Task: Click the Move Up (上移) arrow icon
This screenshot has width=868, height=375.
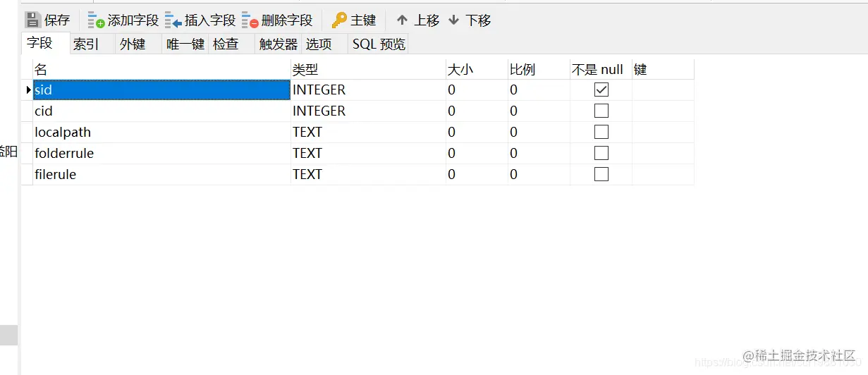Action: [402, 20]
